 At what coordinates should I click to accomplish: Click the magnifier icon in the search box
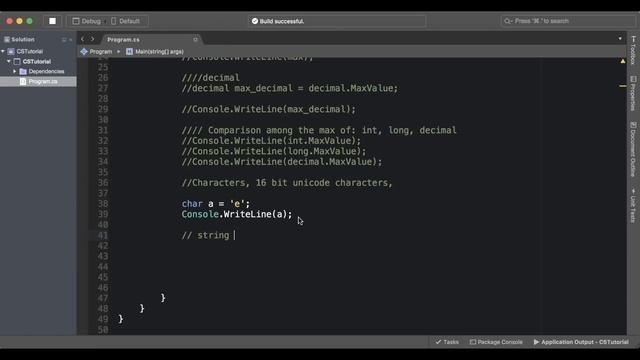(x=507, y=21)
